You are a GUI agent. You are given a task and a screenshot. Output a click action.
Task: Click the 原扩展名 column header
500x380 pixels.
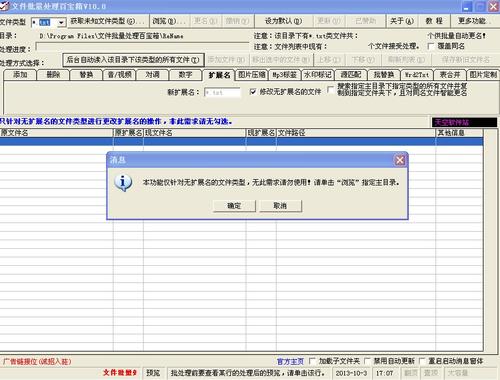[128, 133]
